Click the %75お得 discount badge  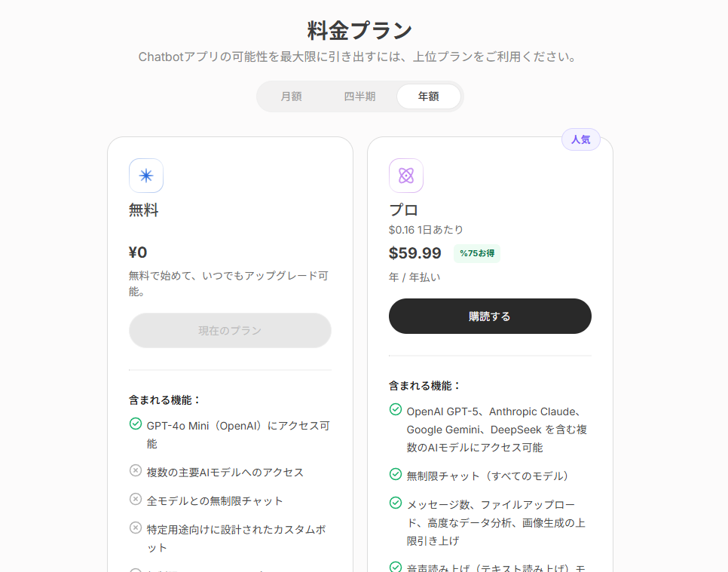[477, 253]
